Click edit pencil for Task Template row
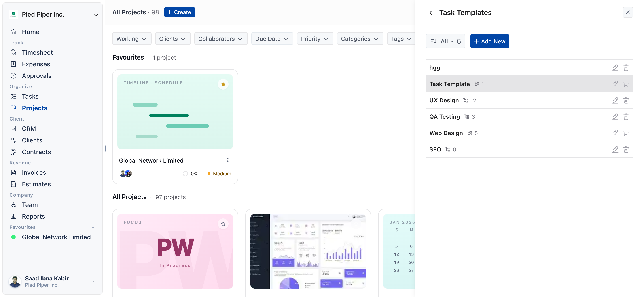644x297 pixels. pyautogui.click(x=615, y=84)
